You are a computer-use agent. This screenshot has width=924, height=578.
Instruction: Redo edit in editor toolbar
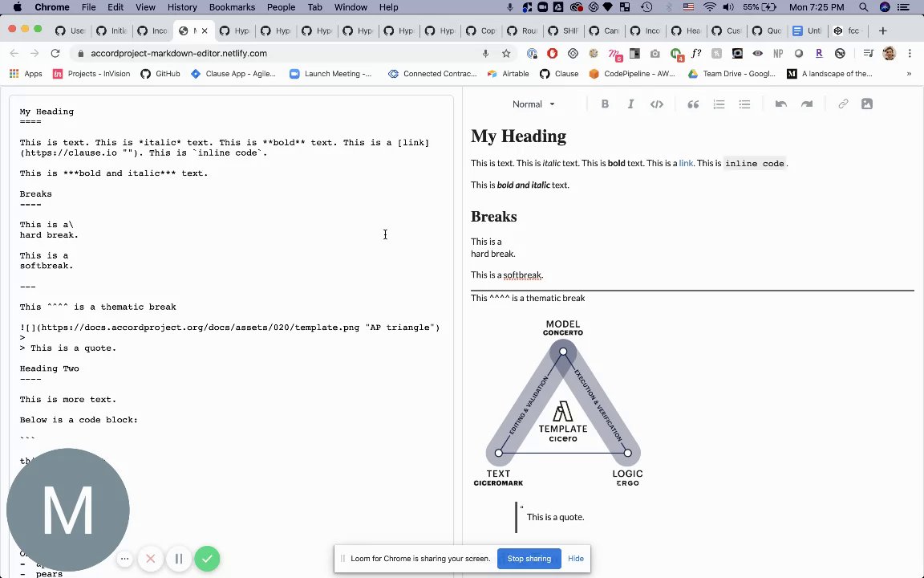click(807, 104)
